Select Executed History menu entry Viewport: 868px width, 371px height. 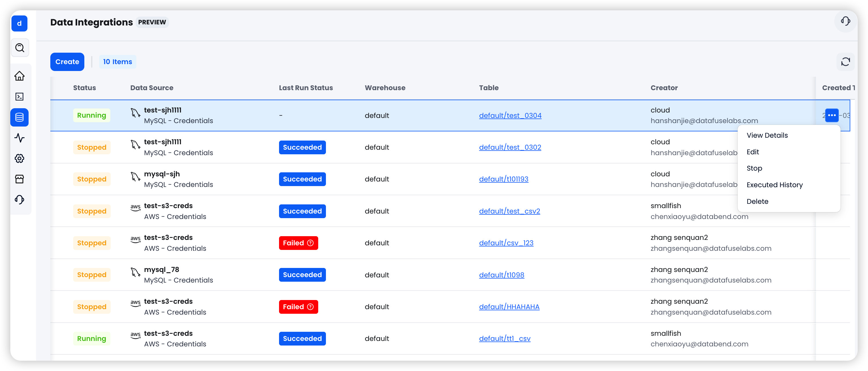(x=774, y=185)
